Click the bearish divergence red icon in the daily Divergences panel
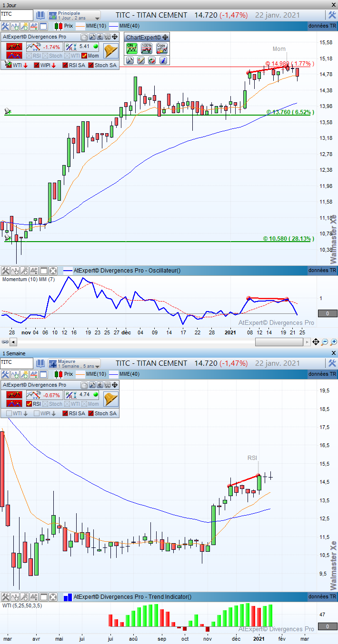 pos(14,47)
